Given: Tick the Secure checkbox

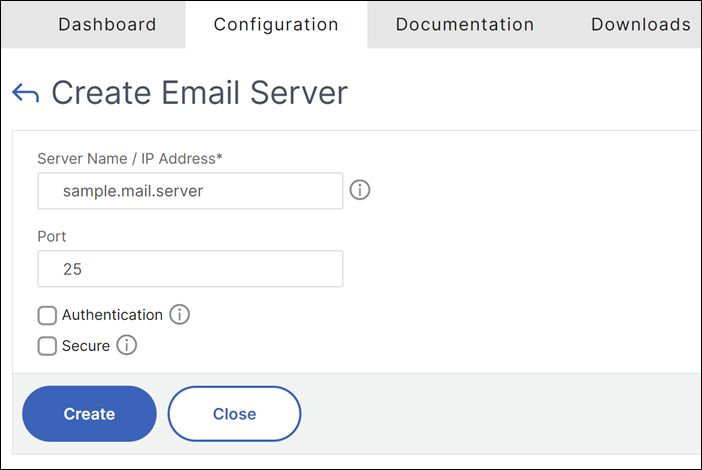Looking at the screenshot, I should (x=47, y=346).
